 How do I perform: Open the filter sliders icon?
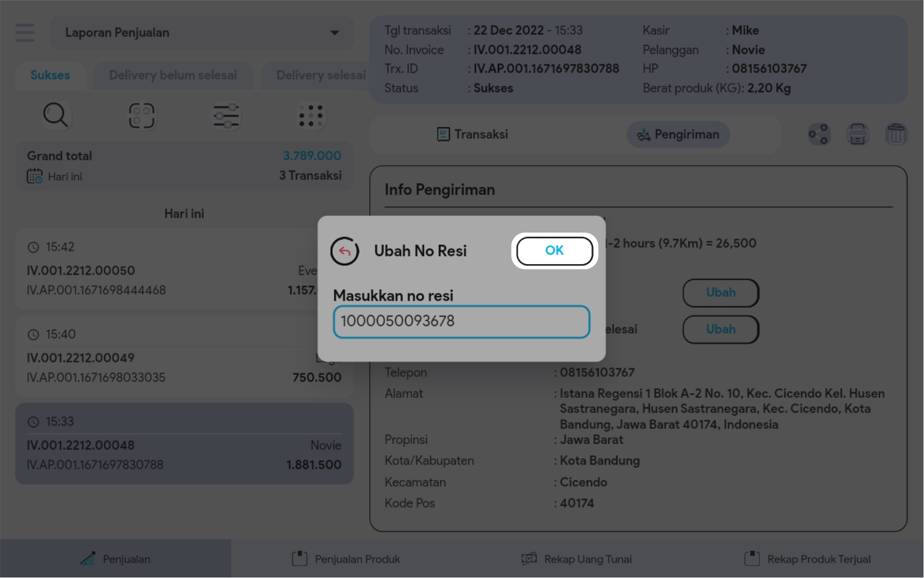point(227,116)
